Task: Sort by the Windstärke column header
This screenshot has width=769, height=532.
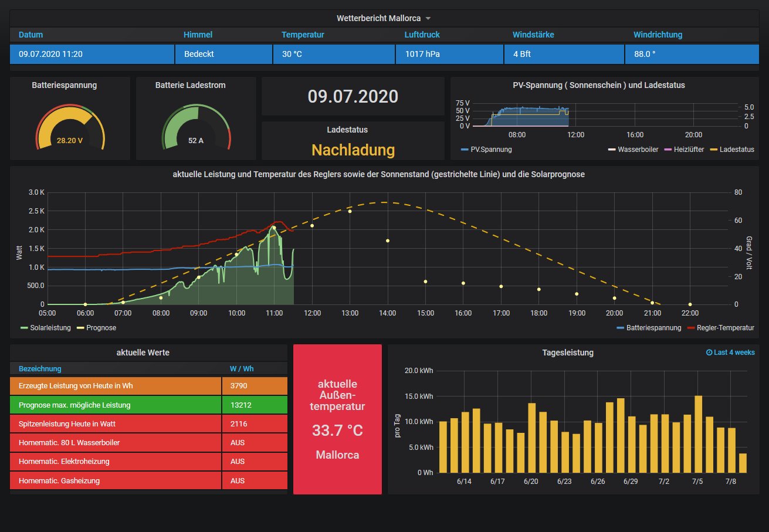Action: click(x=533, y=35)
